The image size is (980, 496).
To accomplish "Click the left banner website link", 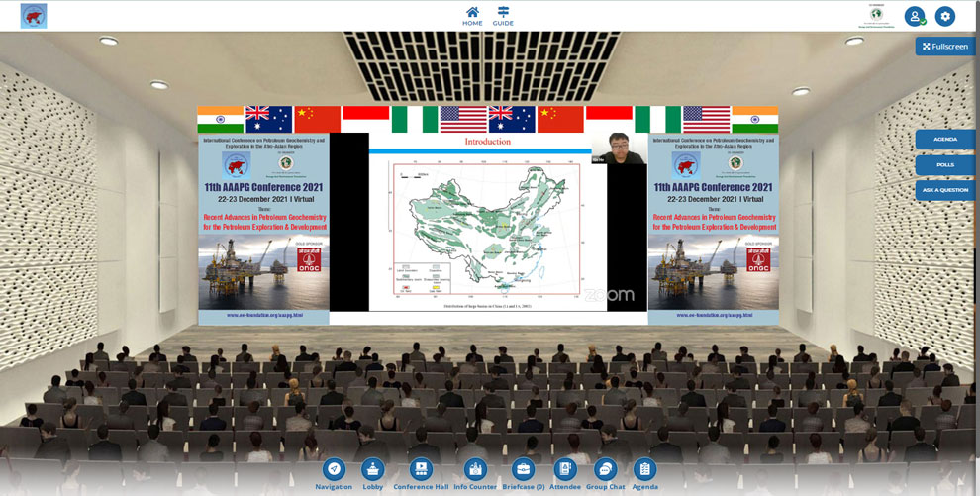I will click(264, 315).
